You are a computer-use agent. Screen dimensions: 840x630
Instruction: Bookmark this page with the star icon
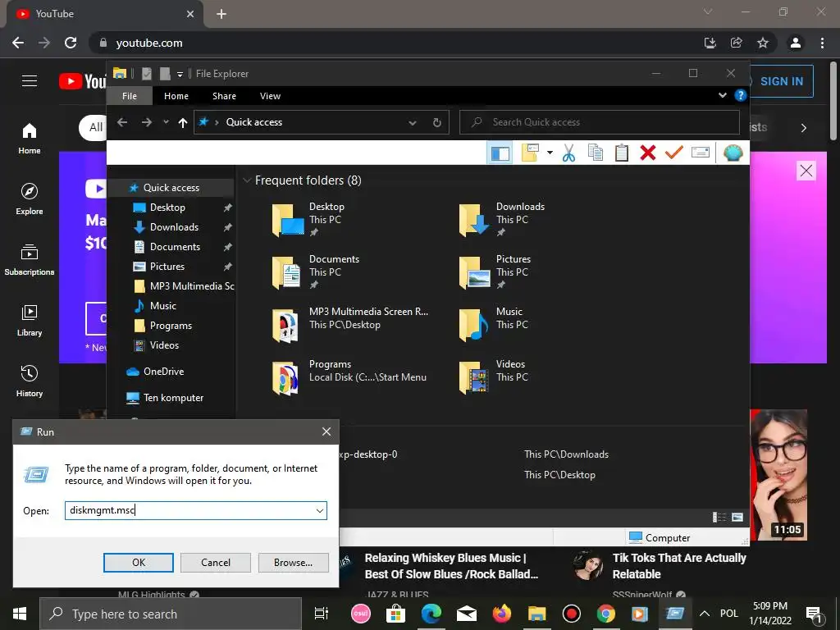tap(762, 43)
